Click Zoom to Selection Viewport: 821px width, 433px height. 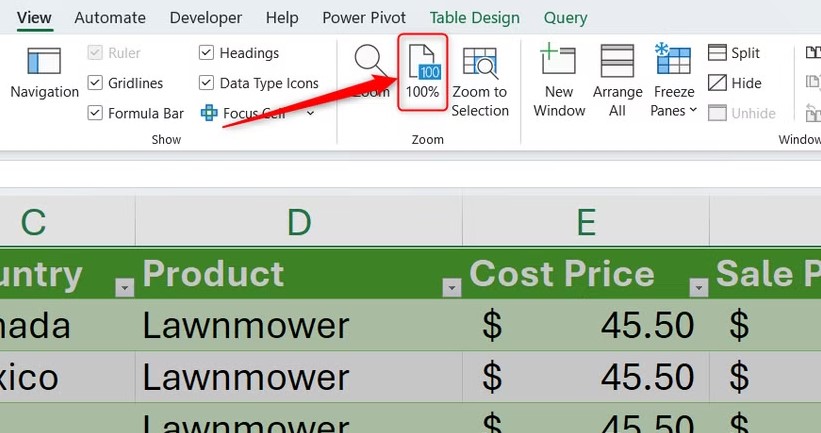coord(480,81)
